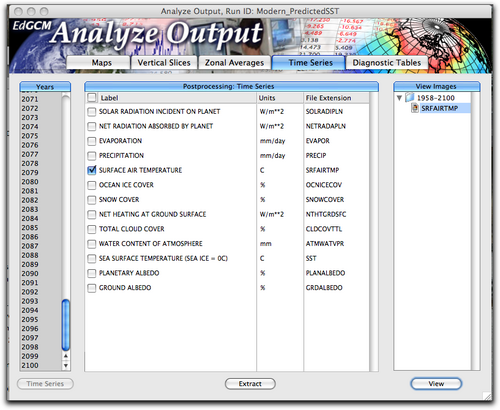Switch to the Maps tab
Image resolution: width=500 pixels, height=410 pixels.
[x=98, y=63]
